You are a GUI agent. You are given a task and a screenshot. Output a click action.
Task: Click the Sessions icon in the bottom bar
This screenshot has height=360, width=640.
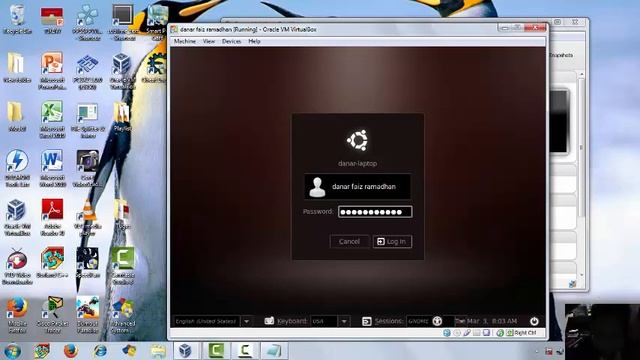pyautogui.click(x=367, y=321)
